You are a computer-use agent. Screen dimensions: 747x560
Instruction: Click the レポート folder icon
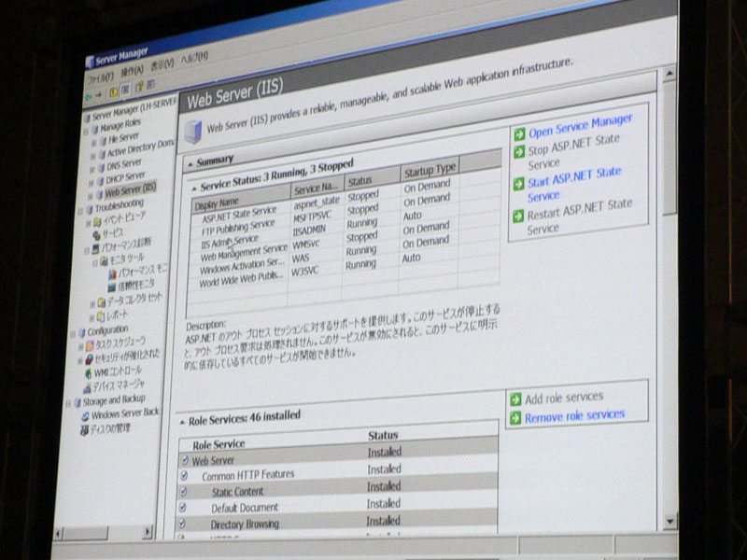[x=101, y=316]
